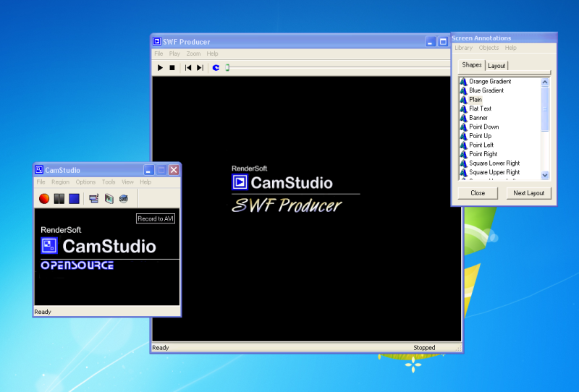Click the Pause button in CamStudio toolbar
This screenshot has height=392, width=579.
pyautogui.click(x=59, y=199)
